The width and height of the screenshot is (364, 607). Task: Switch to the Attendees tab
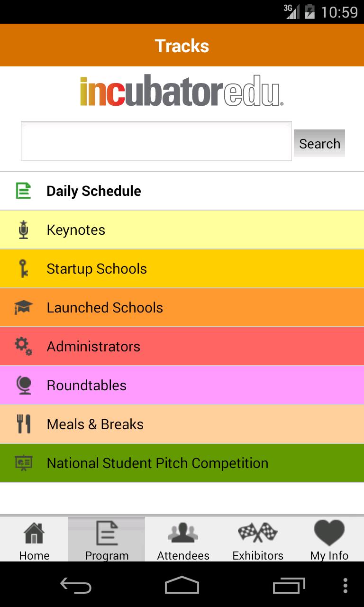tap(183, 540)
